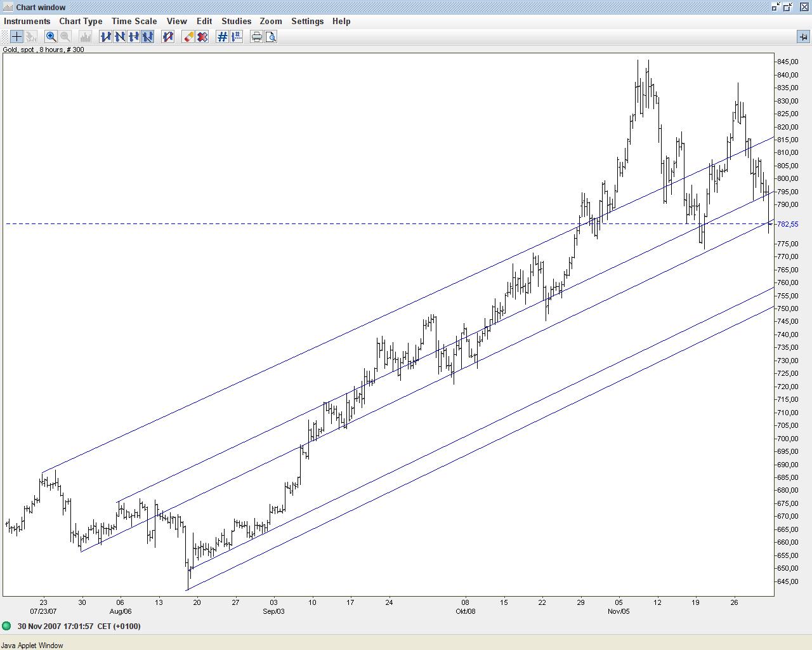Select the first trend line drawing tool
This screenshot has width=812, height=650.
pyautogui.click(x=105, y=37)
